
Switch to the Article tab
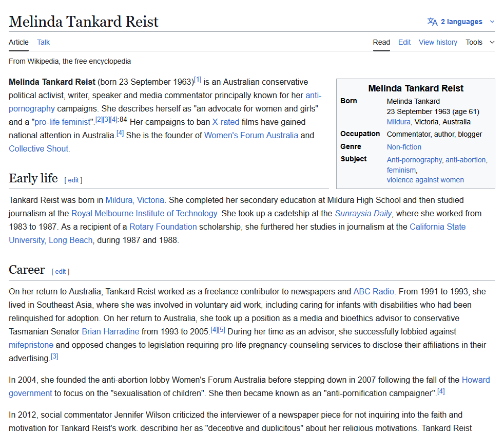click(18, 42)
